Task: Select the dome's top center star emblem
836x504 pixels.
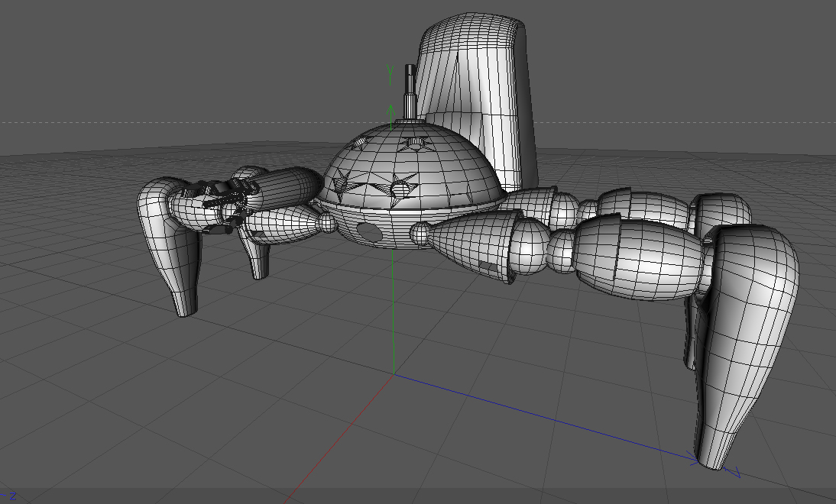Action: [x=416, y=143]
